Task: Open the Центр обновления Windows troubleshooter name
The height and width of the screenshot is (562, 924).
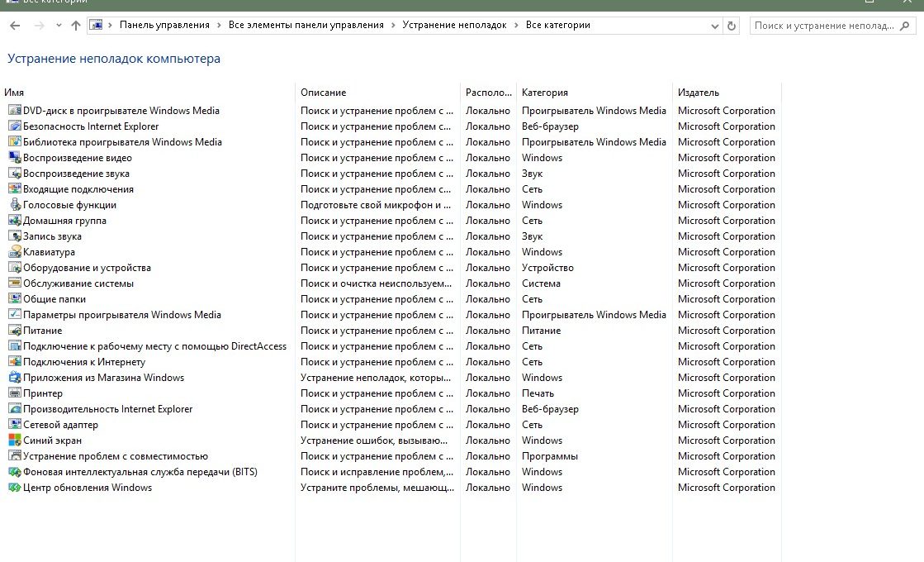Action: tap(88, 488)
